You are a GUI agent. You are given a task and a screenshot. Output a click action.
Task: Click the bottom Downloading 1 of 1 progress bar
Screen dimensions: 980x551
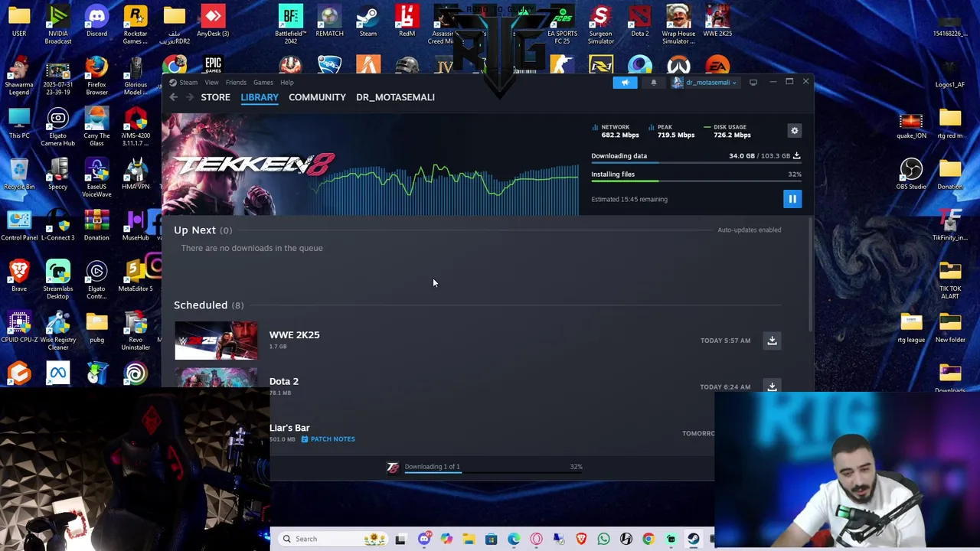tap(493, 473)
